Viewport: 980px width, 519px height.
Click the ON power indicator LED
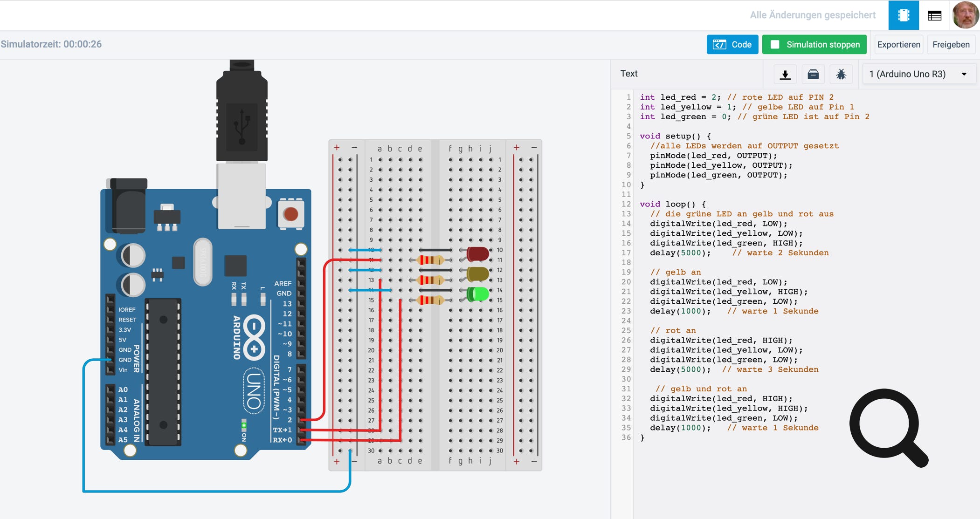point(243,425)
